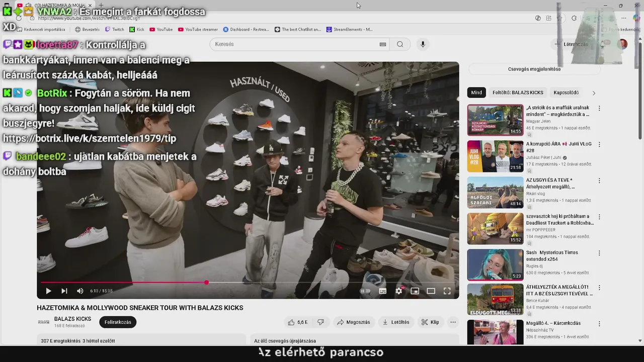Screen dimensions: 644x362
Task: Open the three-dot more actions menu under video
Action: [453, 322]
